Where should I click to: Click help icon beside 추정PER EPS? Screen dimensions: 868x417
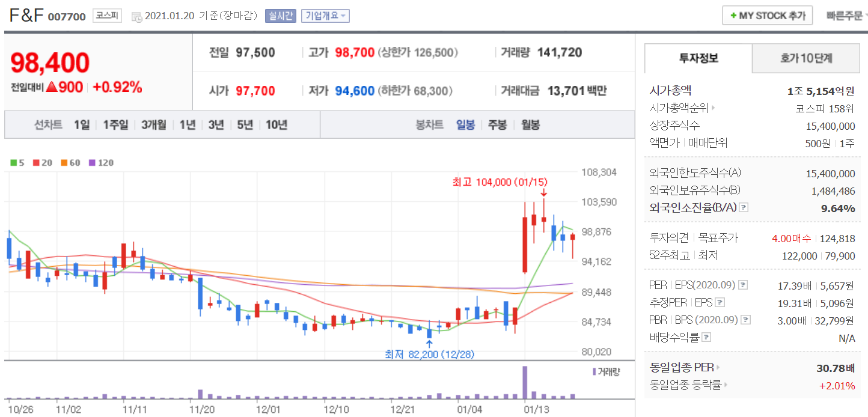pyautogui.click(x=720, y=302)
